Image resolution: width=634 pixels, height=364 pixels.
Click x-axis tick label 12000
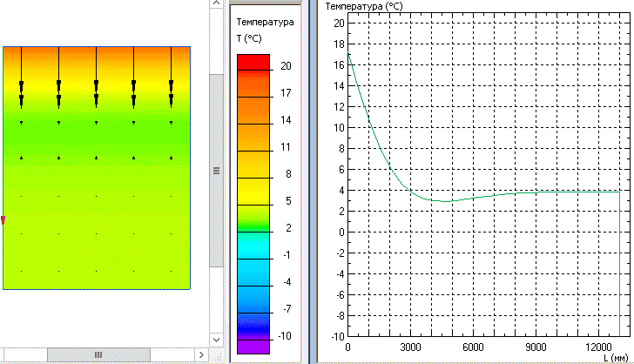tap(598, 347)
